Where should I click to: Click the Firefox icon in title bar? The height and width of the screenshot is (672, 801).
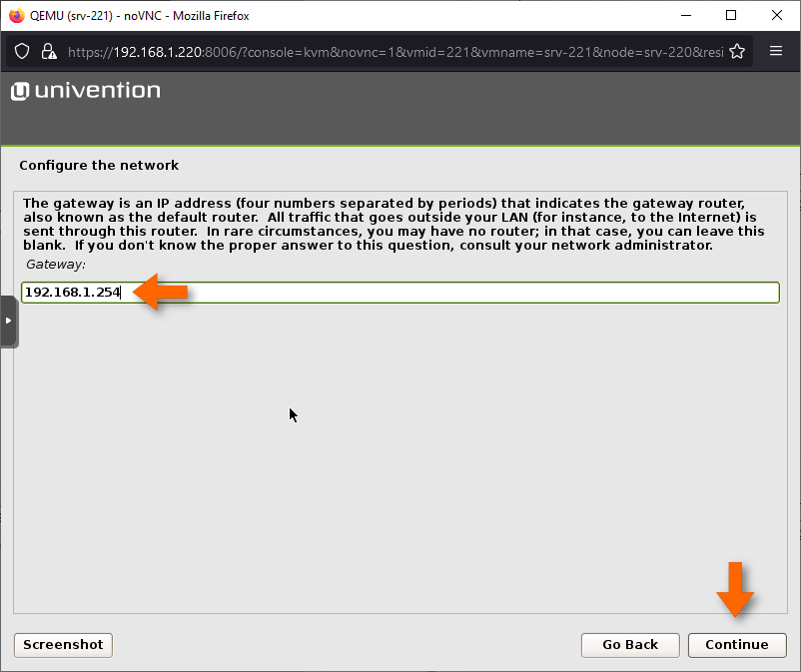coord(16,15)
